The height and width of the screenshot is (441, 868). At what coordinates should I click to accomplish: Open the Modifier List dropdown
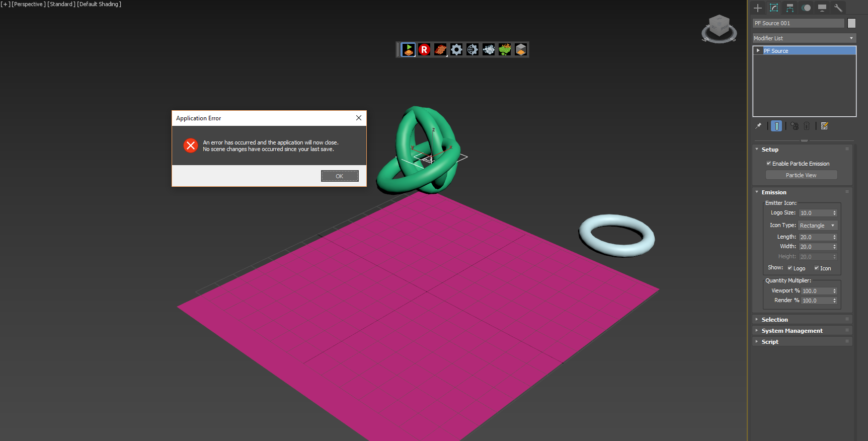point(804,38)
